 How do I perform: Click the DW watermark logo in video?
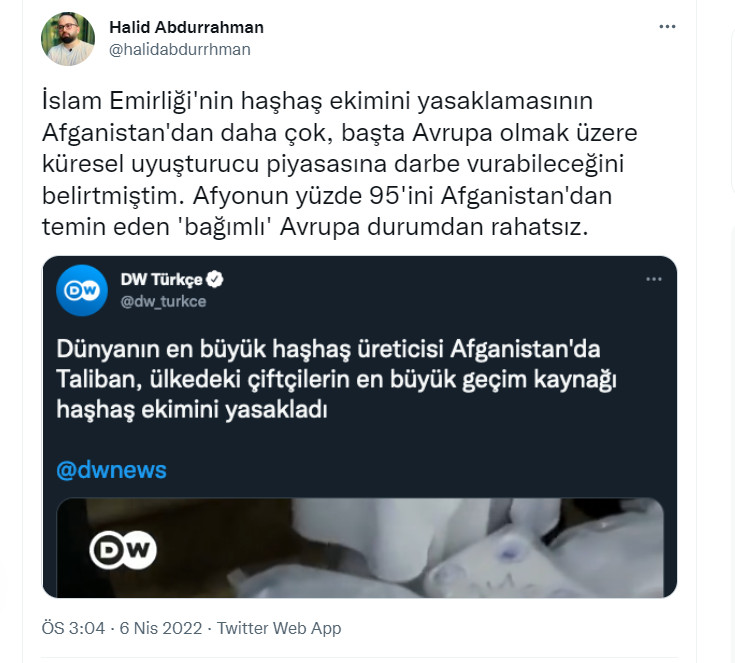[123, 550]
